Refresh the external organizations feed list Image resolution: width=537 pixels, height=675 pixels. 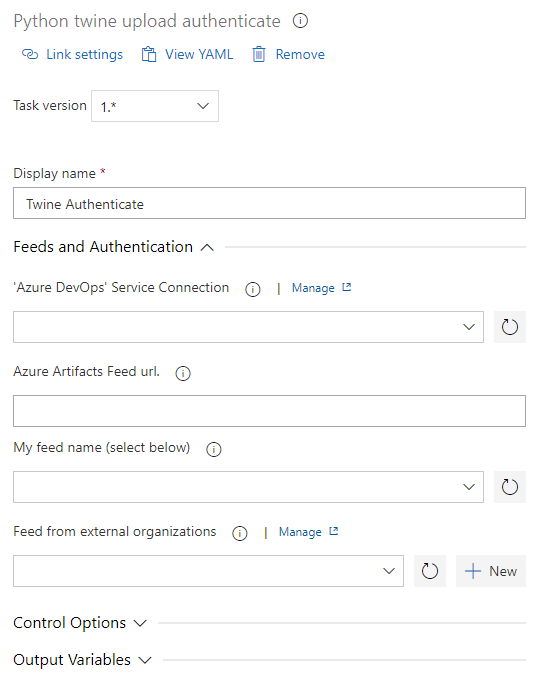[430, 571]
